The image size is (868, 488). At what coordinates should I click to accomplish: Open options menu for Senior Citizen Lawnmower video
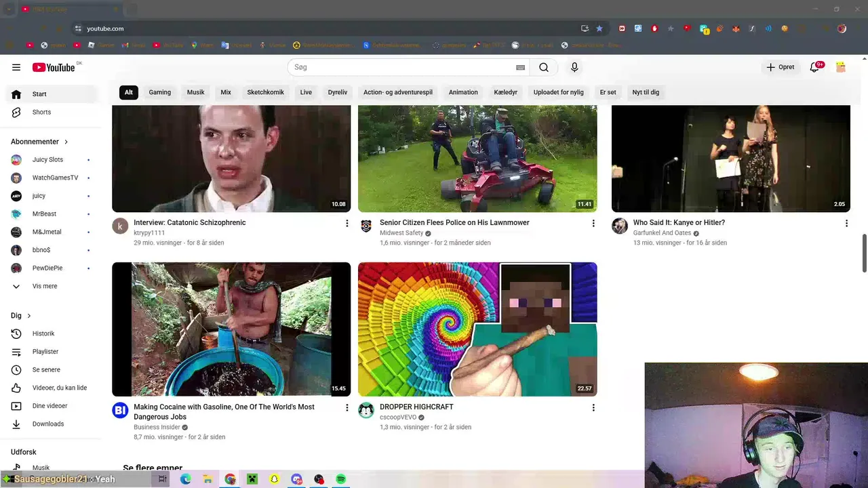(x=593, y=224)
